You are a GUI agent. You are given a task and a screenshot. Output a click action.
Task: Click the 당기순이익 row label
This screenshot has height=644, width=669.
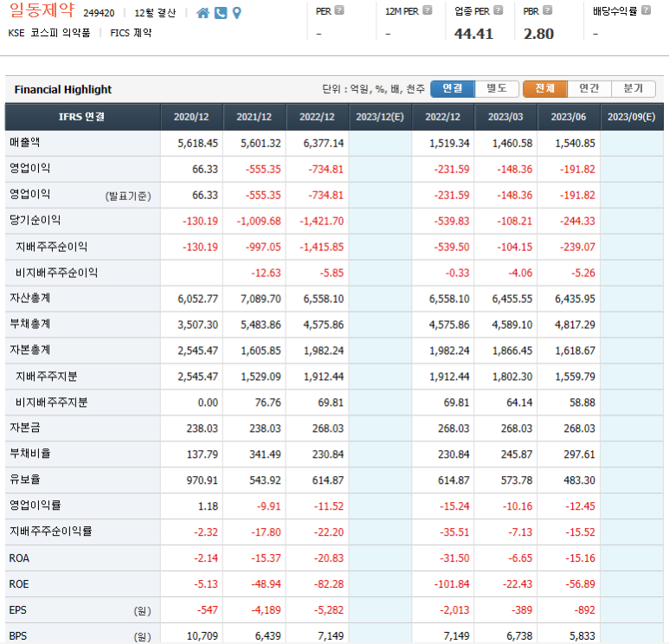coord(35,220)
